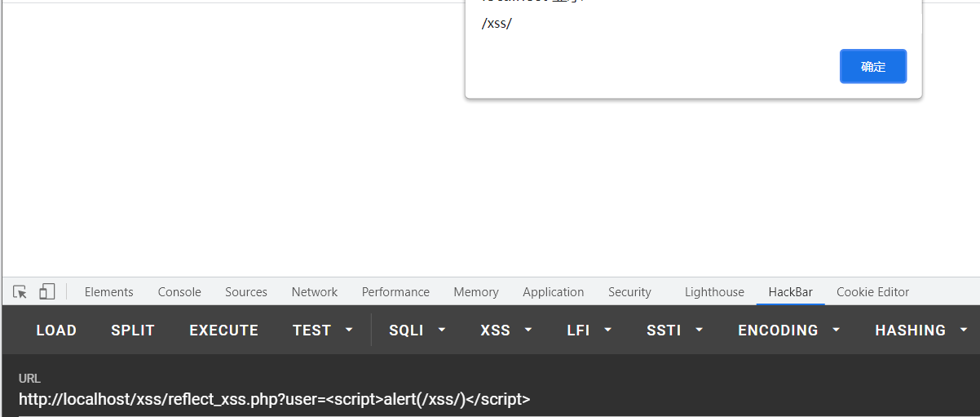This screenshot has height=417, width=980.
Task: Expand the LFI payload dropdown
Action: point(589,330)
